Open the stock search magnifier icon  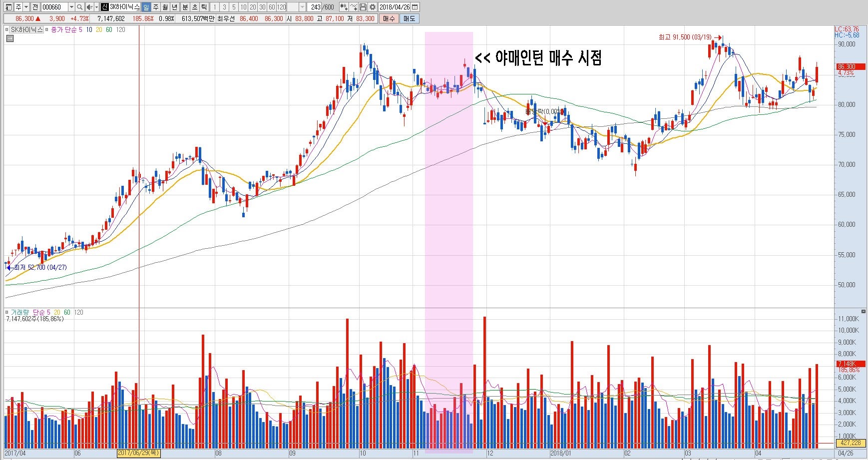click(x=80, y=7)
